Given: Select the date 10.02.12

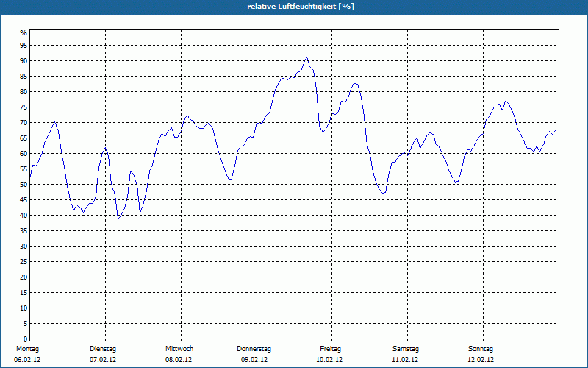Looking at the screenshot, I should coord(329,360).
